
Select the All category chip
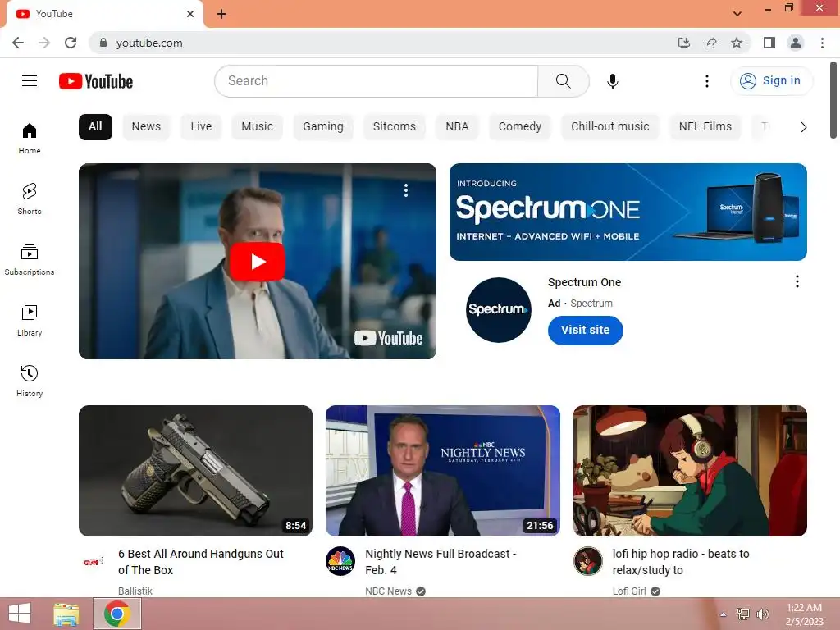click(95, 127)
